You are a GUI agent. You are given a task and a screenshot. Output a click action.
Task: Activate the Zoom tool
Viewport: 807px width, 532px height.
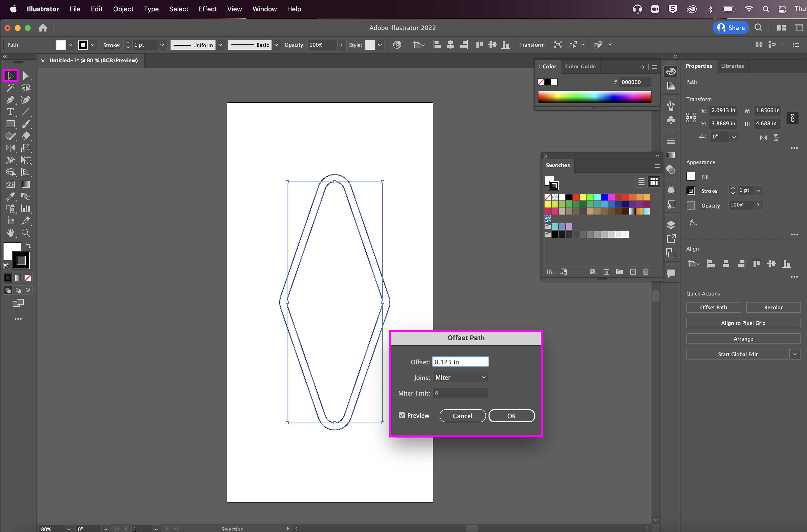(26, 233)
